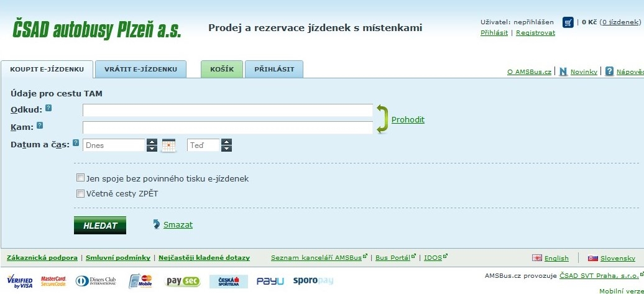The height and width of the screenshot is (294, 644).
Task: Enable Jen spoje bez povinného tisku checkbox
Action: [81, 178]
